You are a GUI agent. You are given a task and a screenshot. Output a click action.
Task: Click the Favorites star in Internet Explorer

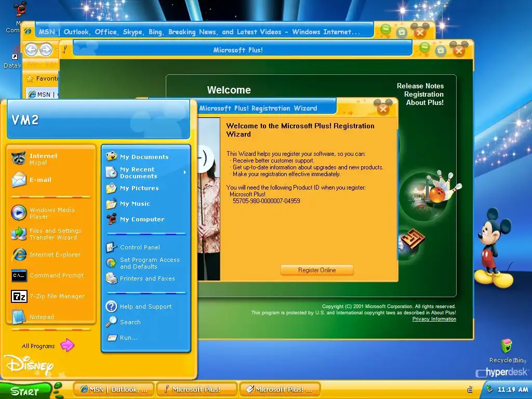point(30,79)
